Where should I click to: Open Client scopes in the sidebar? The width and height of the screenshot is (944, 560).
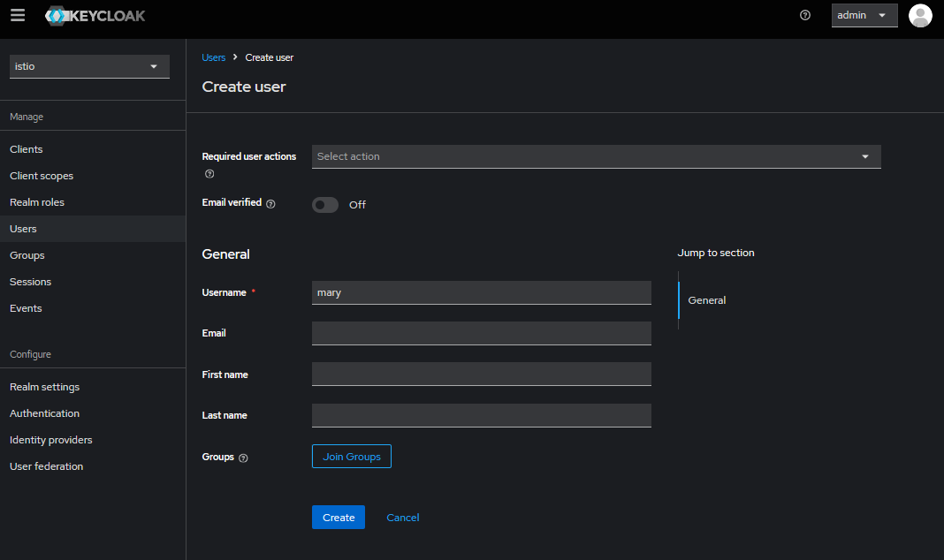click(x=93, y=176)
